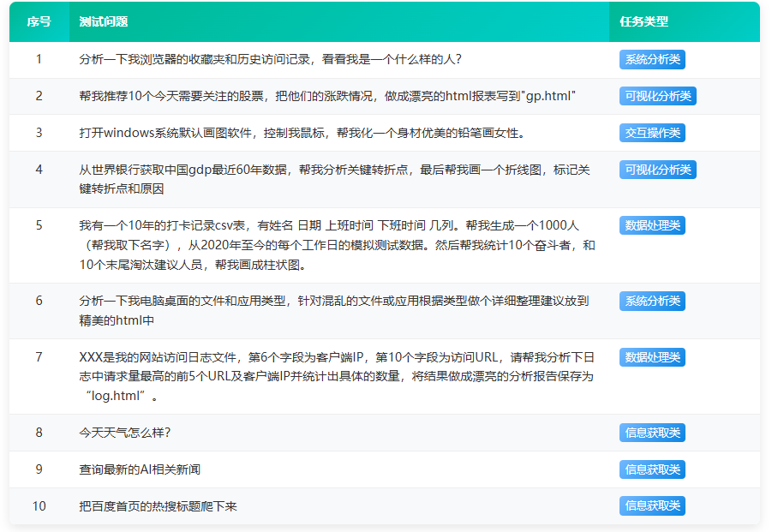Click the 系统分析类 tag in row 1
The width and height of the screenshot is (772, 532).
point(652,60)
